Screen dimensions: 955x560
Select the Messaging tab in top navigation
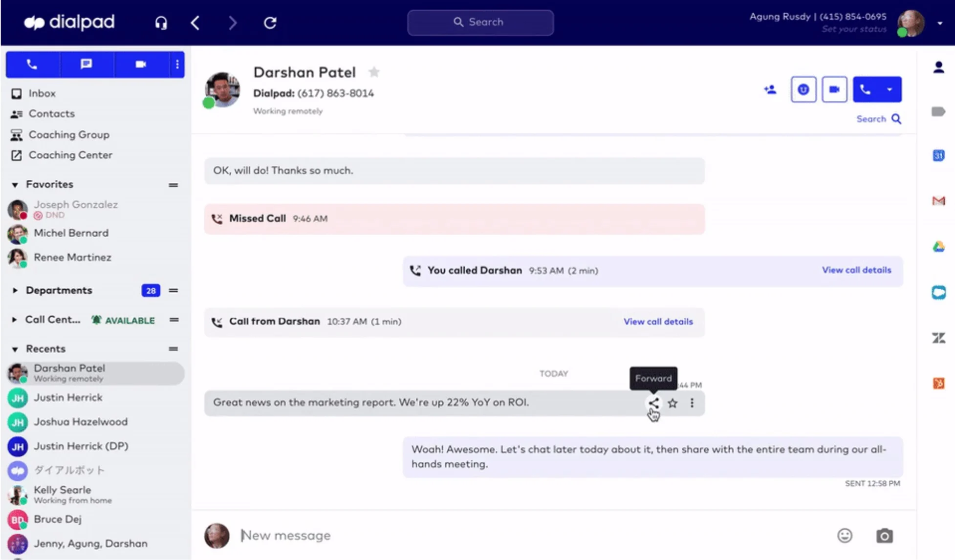tap(86, 64)
